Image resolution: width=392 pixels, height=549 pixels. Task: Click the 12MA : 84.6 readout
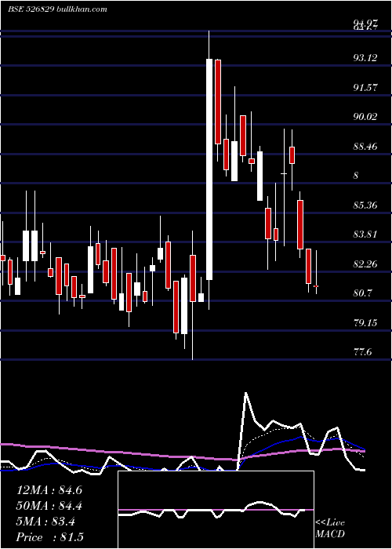tap(49, 490)
